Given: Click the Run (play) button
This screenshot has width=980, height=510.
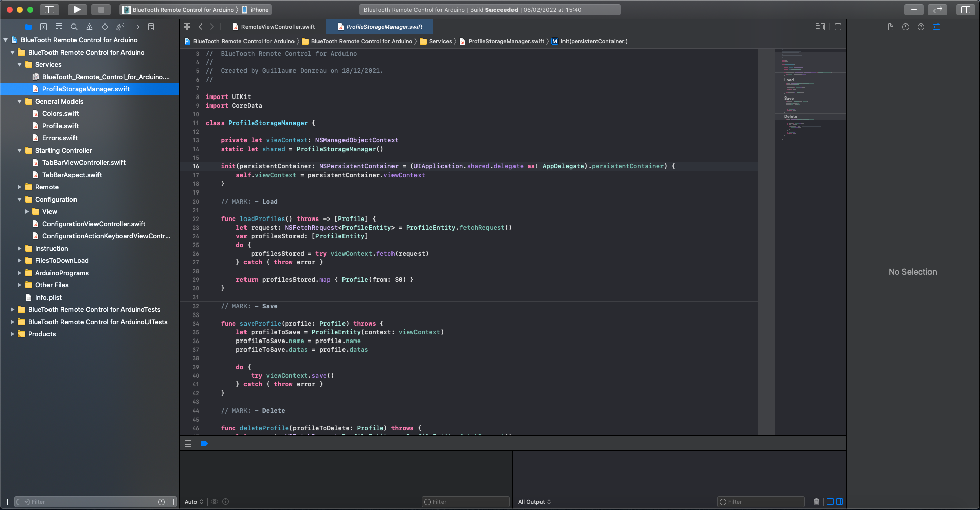Looking at the screenshot, I should pyautogui.click(x=77, y=9).
